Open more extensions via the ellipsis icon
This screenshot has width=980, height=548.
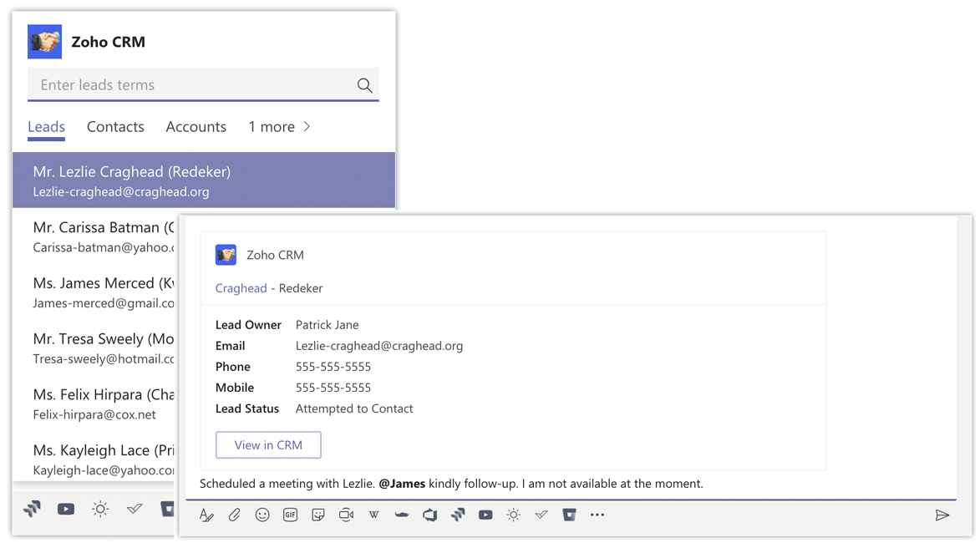tap(597, 515)
